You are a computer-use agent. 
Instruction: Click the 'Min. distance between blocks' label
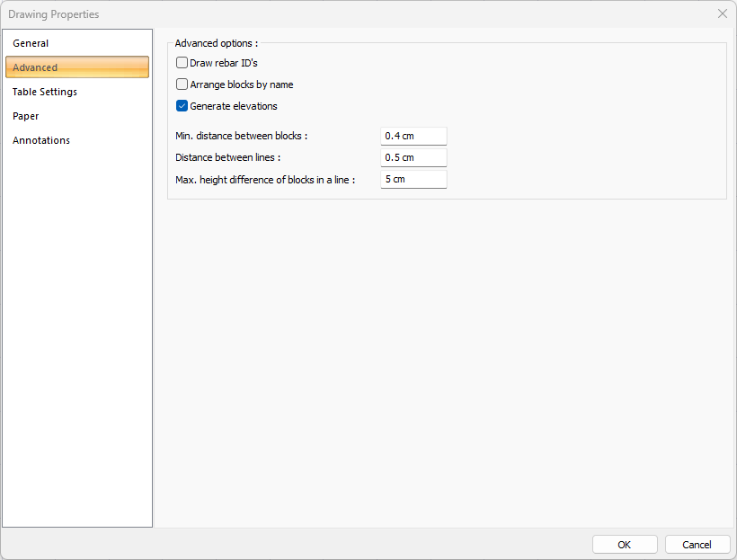pyautogui.click(x=242, y=136)
